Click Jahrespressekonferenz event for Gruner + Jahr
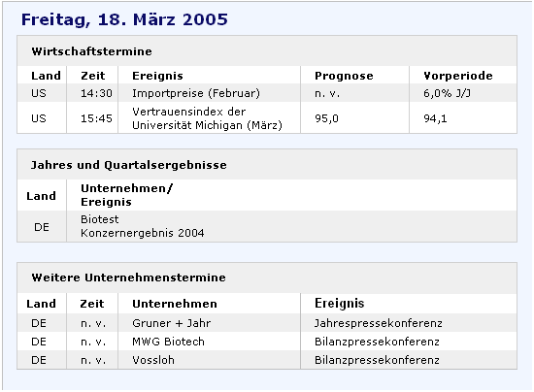Screen dimensions: 534x392 379,323
